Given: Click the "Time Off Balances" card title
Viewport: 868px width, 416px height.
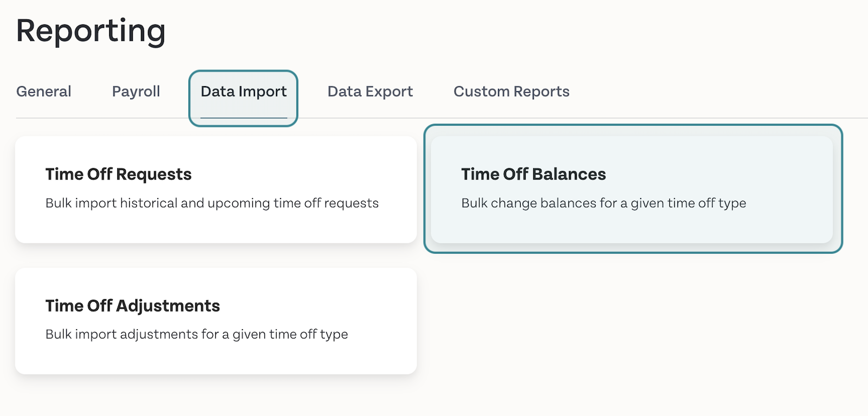Looking at the screenshot, I should point(533,174).
